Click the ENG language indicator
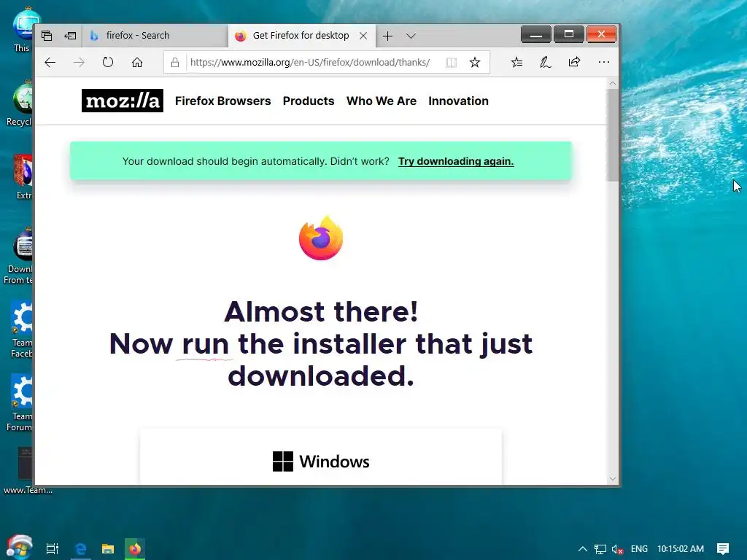Viewport: 747px width, 560px height. (x=639, y=549)
